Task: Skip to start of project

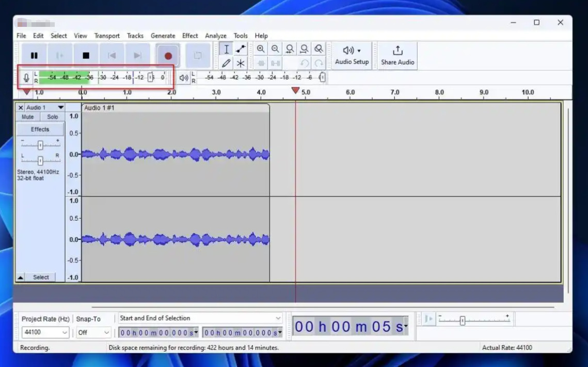Action: click(112, 56)
